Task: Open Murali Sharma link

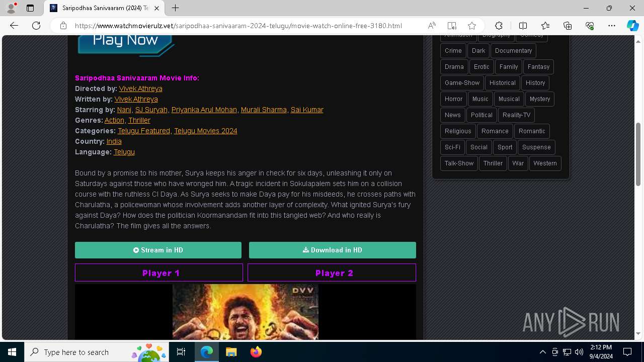Action: coord(264,110)
